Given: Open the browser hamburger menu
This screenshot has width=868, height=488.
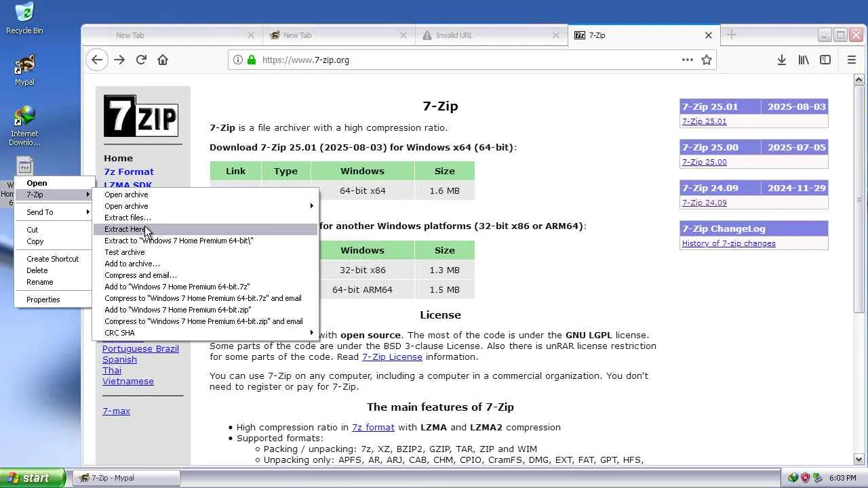Looking at the screenshot, I should click(852, 60).
